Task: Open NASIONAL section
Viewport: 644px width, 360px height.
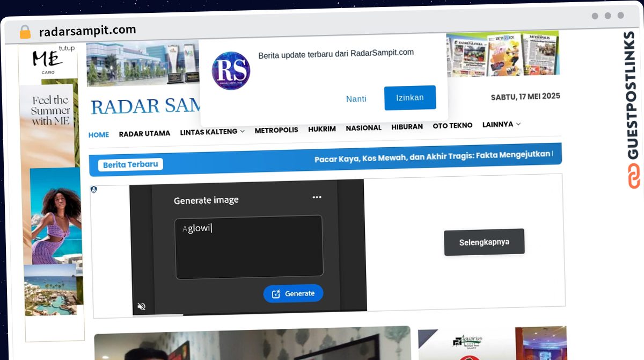Action: coord(363,128)
